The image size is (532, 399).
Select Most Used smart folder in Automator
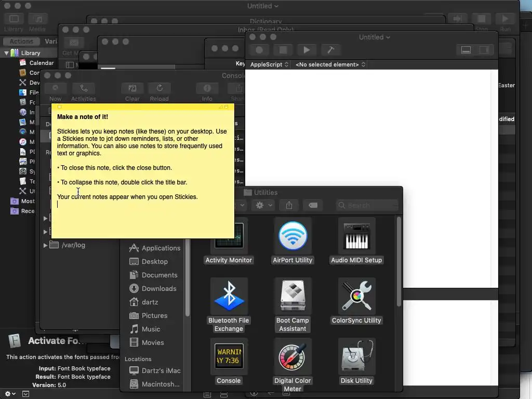pos(23,201)
